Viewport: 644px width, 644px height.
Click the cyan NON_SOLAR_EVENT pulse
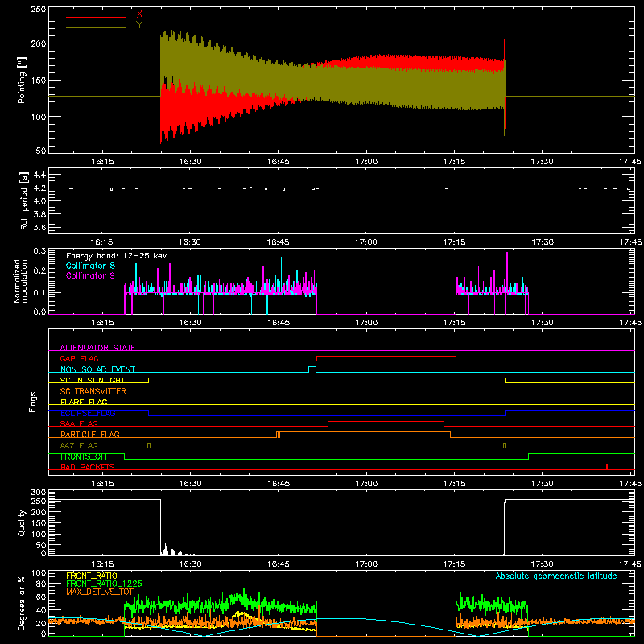pos(312,369)
